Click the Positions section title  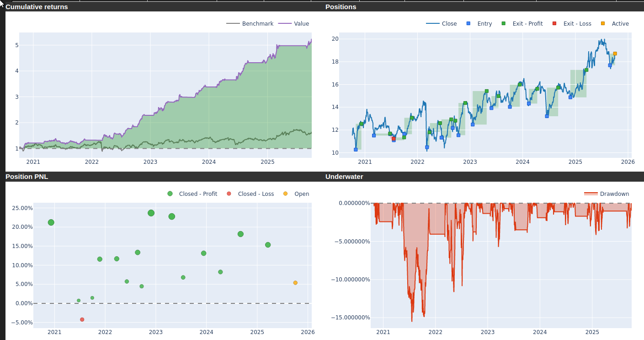341,7
